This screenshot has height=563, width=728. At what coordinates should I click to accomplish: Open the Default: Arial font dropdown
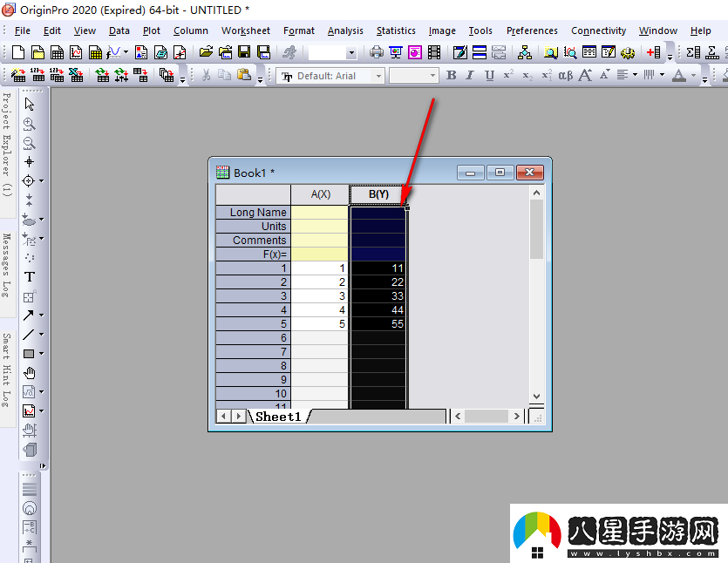[x=378, y=76]
